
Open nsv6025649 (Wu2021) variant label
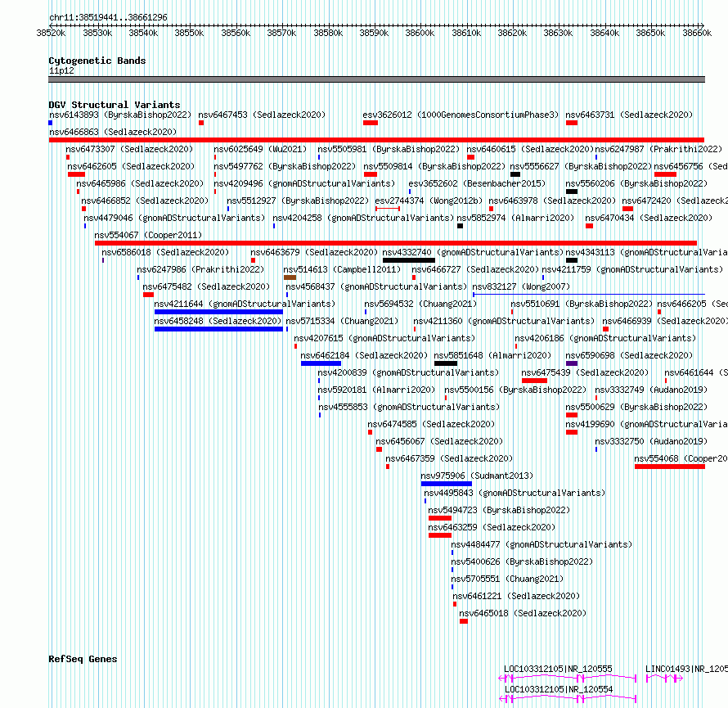coord(260,149)
